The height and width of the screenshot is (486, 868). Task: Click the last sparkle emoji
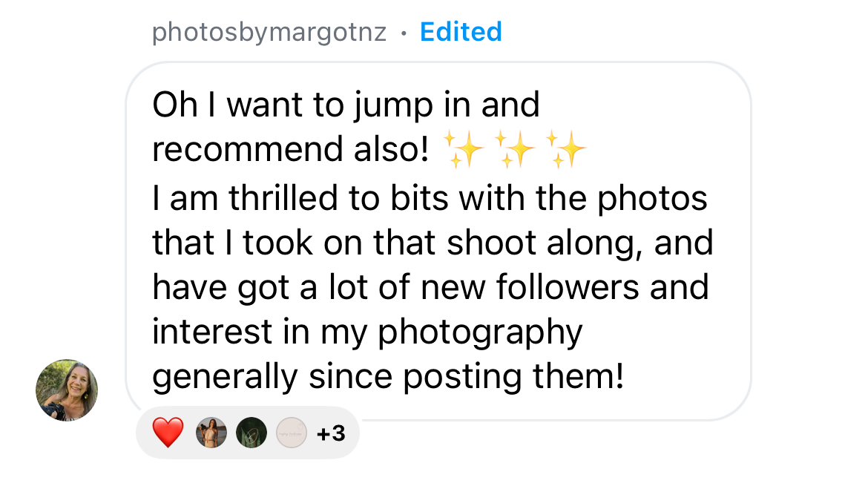pyautogui.click(x=565, y=150)
